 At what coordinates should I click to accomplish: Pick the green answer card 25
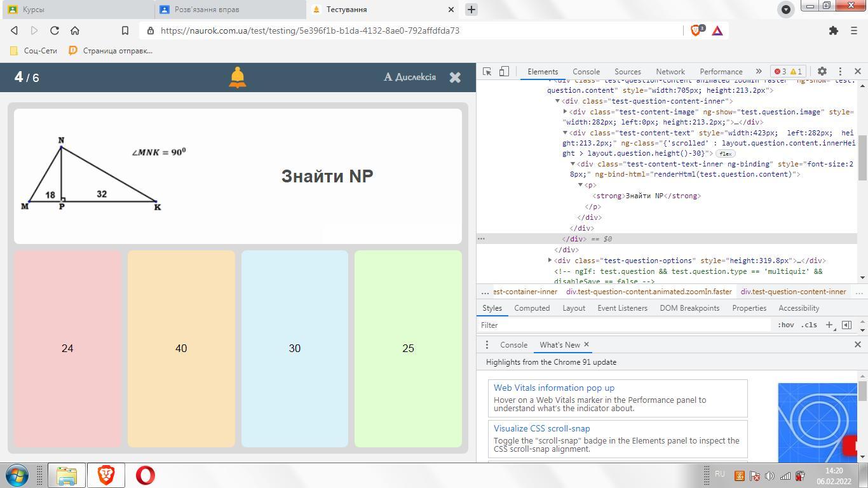(x=408, y=348)
